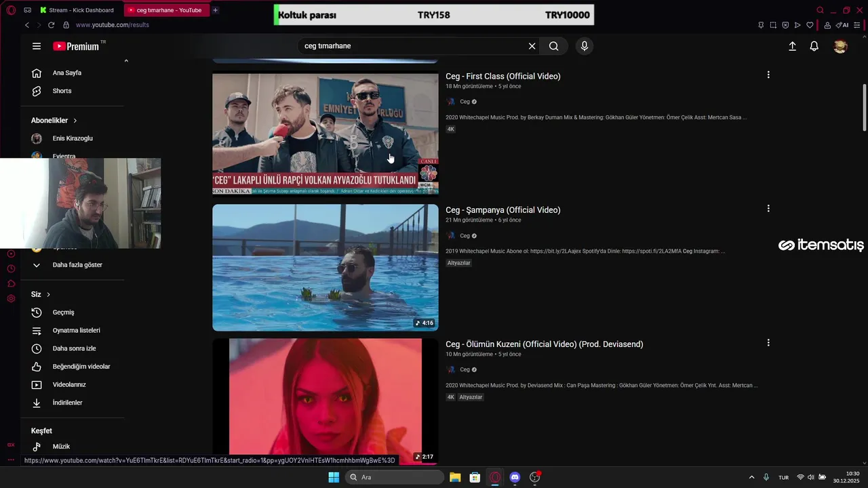This screenshot has height=488, width=868.
Task: Open more options for Şampanya video
Action: pyautogui.click(x=768, y=209)
